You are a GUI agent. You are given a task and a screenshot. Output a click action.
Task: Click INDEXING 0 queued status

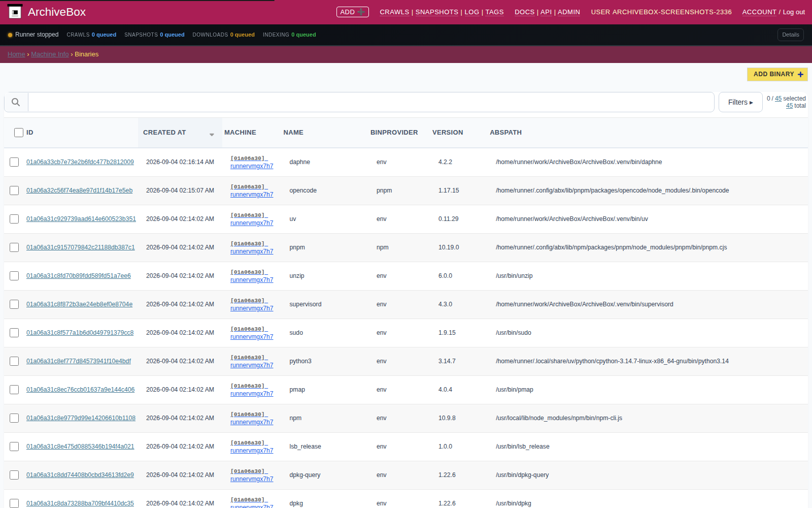(289, 35)
